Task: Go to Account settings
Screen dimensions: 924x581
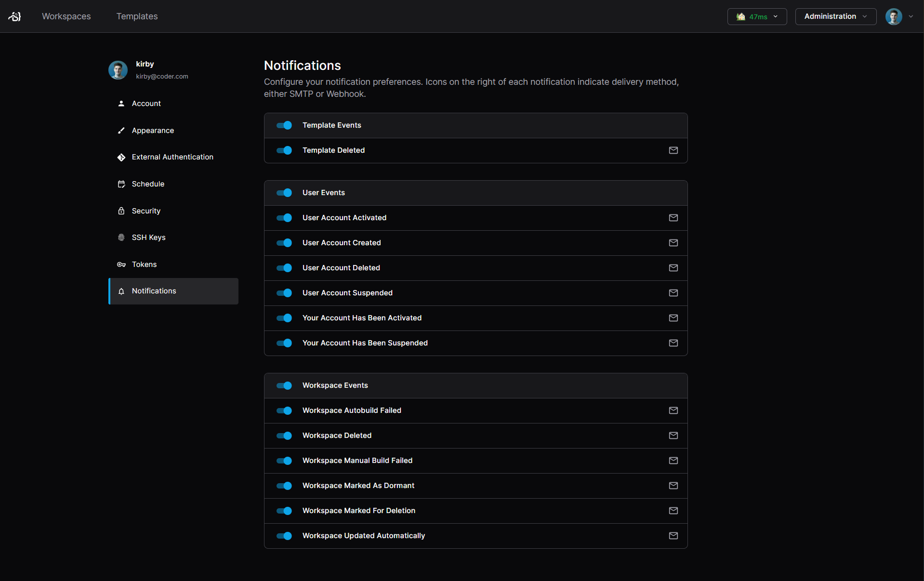Action: pos(146,104)
